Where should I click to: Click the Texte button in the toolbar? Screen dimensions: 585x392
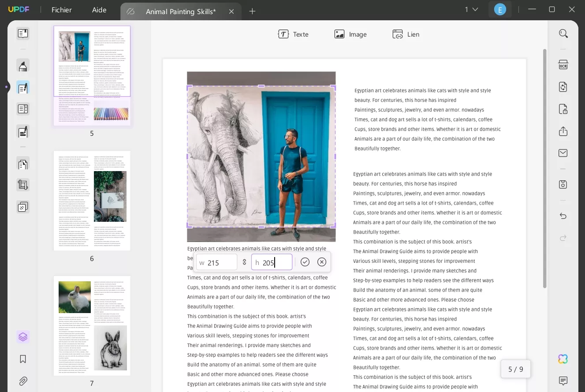tap(294, 34)
